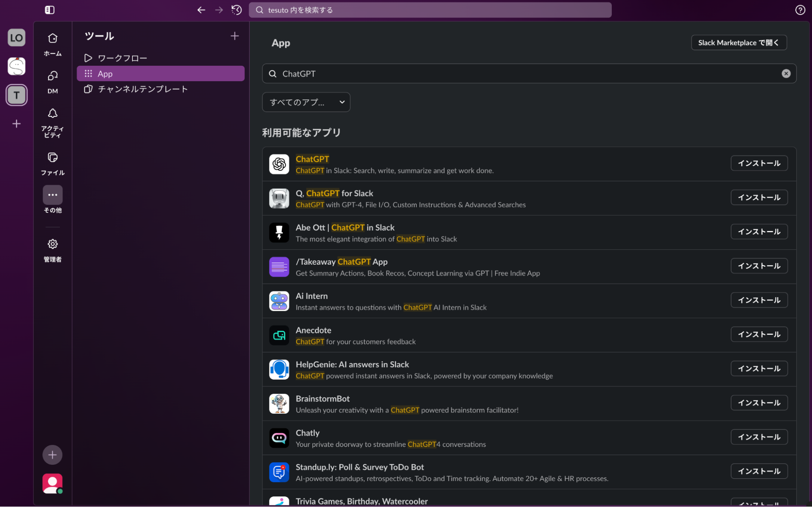Select ワークフロー in the tools list
The width and height of the screenshot is (812, 507).
tap(122, 58)
